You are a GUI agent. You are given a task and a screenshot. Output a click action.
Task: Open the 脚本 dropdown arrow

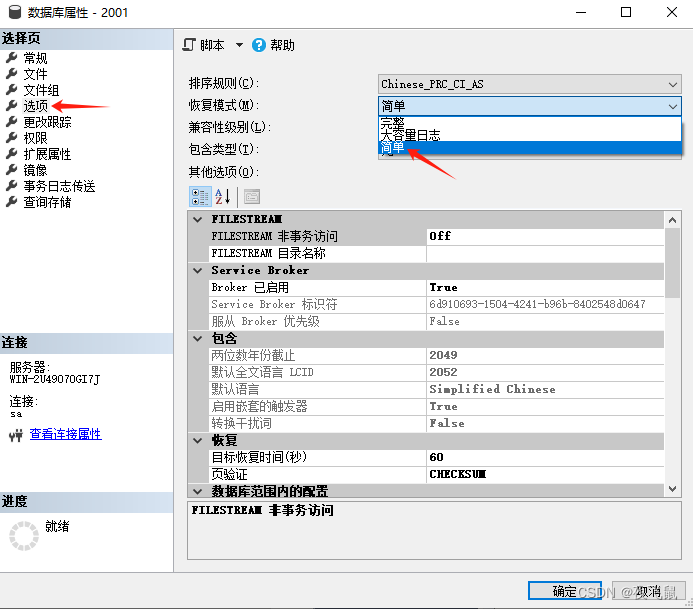coord(239,45)
